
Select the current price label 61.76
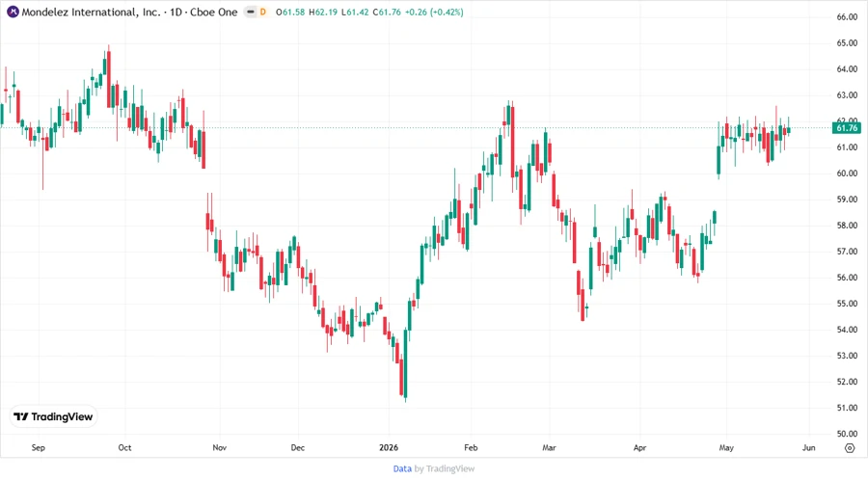click(x=847, y=128)
